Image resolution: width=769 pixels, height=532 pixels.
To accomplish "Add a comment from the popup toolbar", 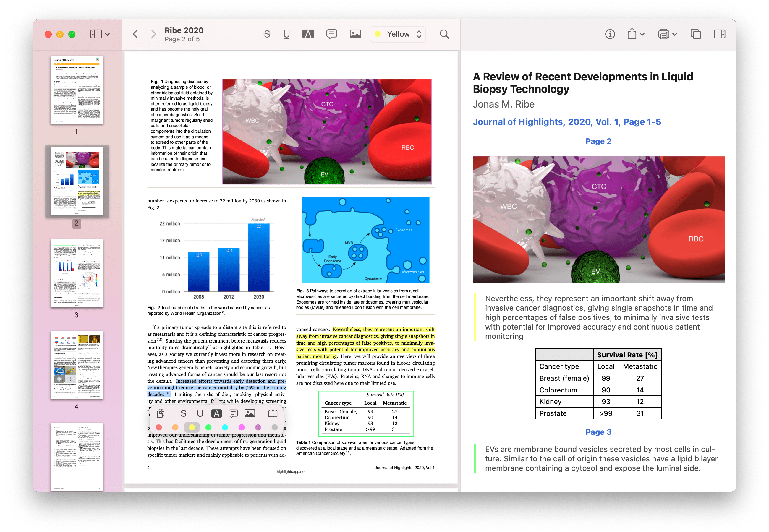I will (233, 414).
